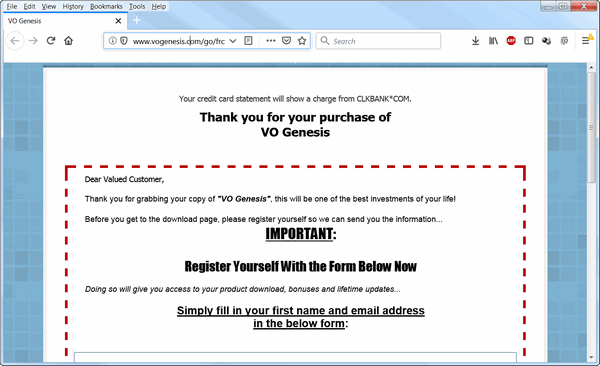Open a new tab with plus button
Screen dimensions: 600x366
[137, 21]
